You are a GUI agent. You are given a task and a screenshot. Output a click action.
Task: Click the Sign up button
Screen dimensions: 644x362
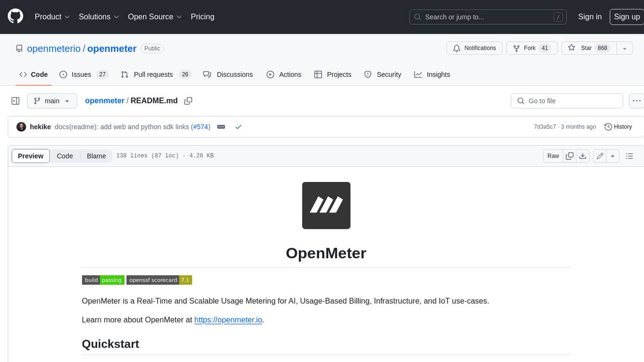[x=626, y=17]
